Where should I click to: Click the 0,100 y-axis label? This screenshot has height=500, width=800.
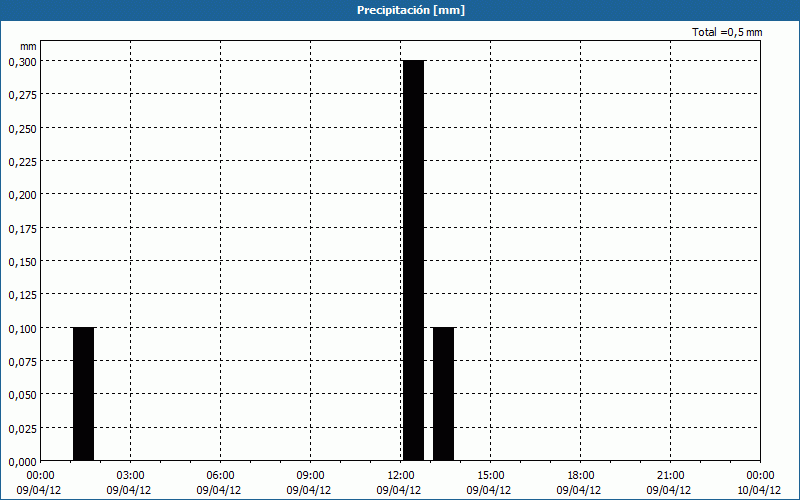[22, 329]
